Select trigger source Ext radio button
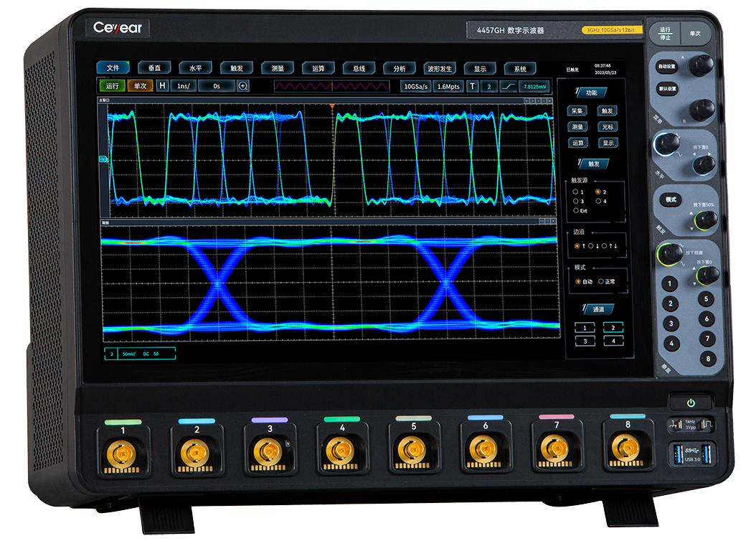 (x=576, y=211)
